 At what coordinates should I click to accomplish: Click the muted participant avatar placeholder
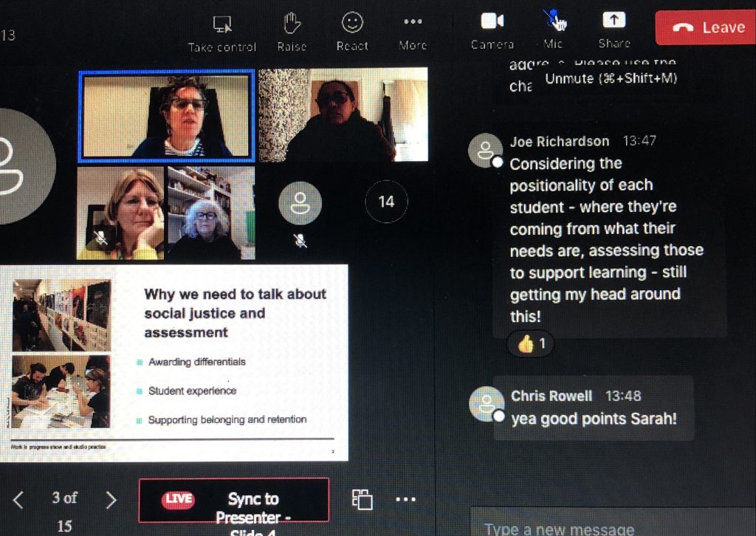[x=300, y=203]
